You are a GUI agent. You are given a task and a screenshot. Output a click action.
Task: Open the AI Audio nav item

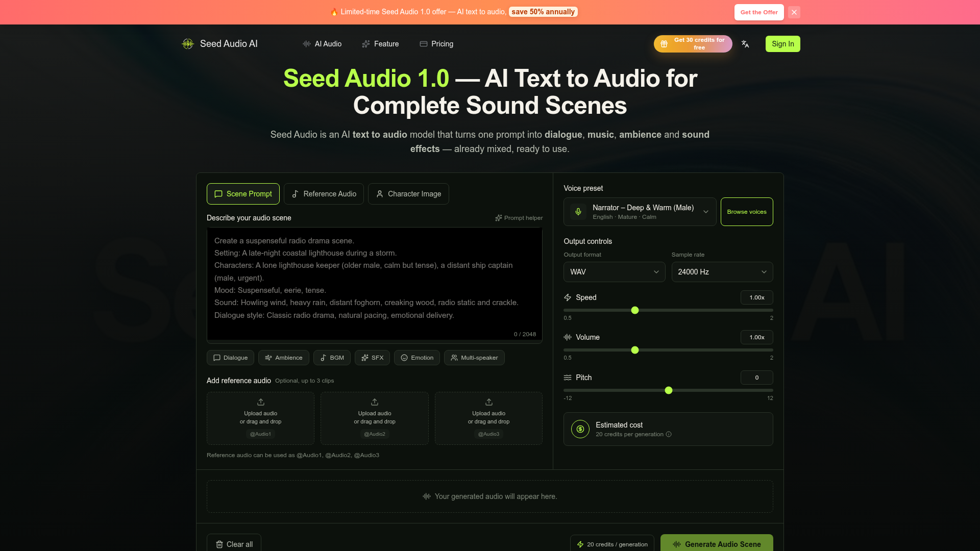coord(322,44)
